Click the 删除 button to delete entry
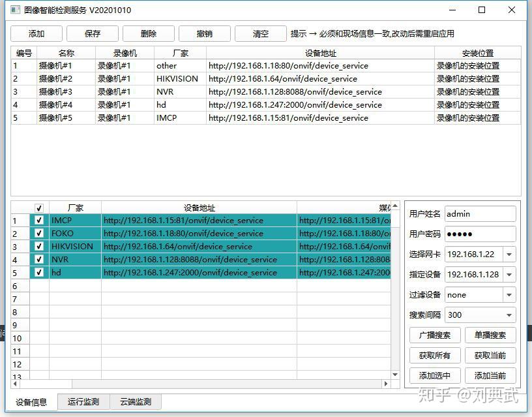This screenshot has height=417, width=532. (x=148, y=33)
